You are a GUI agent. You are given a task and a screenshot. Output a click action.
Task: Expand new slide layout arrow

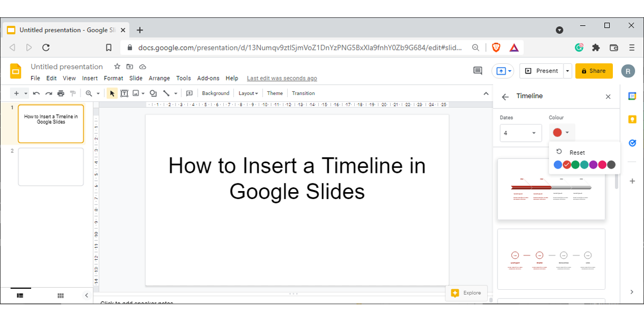(x=25, y=93)
